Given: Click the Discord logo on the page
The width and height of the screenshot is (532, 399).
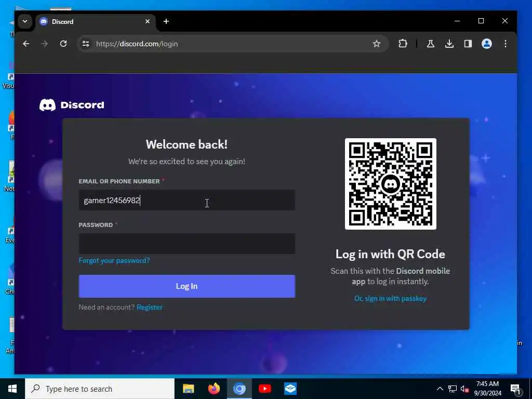Looking at the screenshot, I should pyautogui.click(x=72, y=105).
